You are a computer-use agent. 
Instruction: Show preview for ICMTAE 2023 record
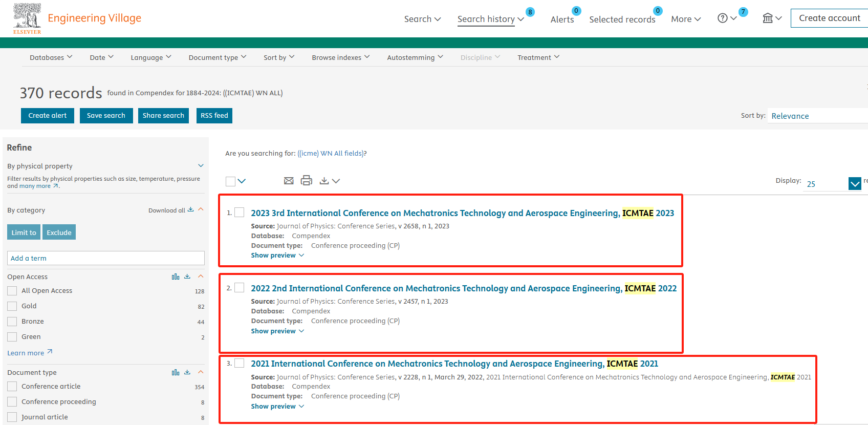coord(277,255)
